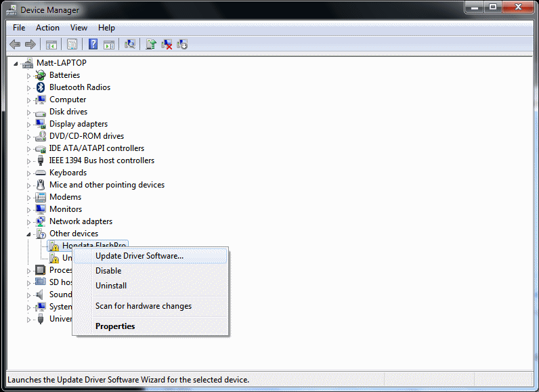
Task: Select the Other devices tree label
Action: click(74, 234)
